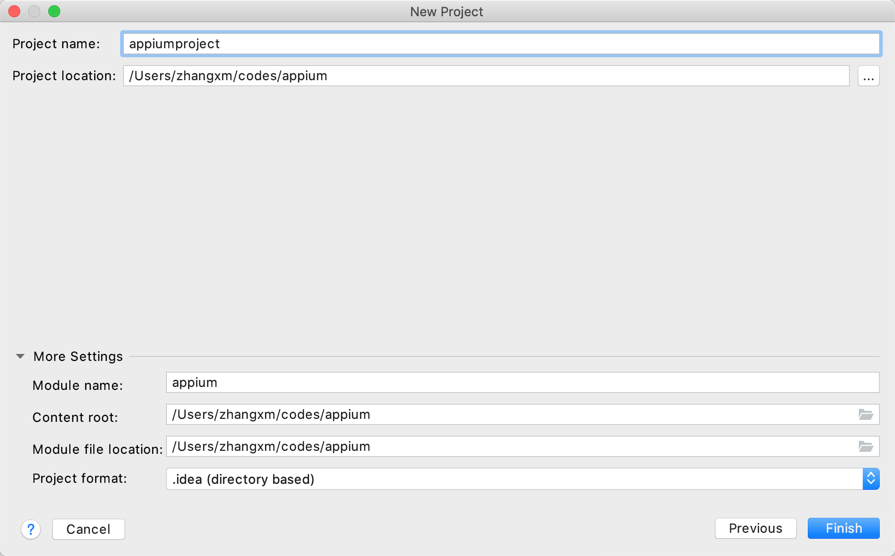Click the More Settings label
This screenshot has height=556, width=895.
(x=78, y=357)
